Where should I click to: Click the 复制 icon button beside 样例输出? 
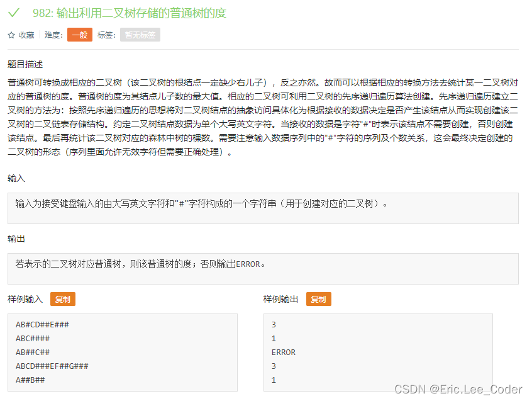(318, 299)
